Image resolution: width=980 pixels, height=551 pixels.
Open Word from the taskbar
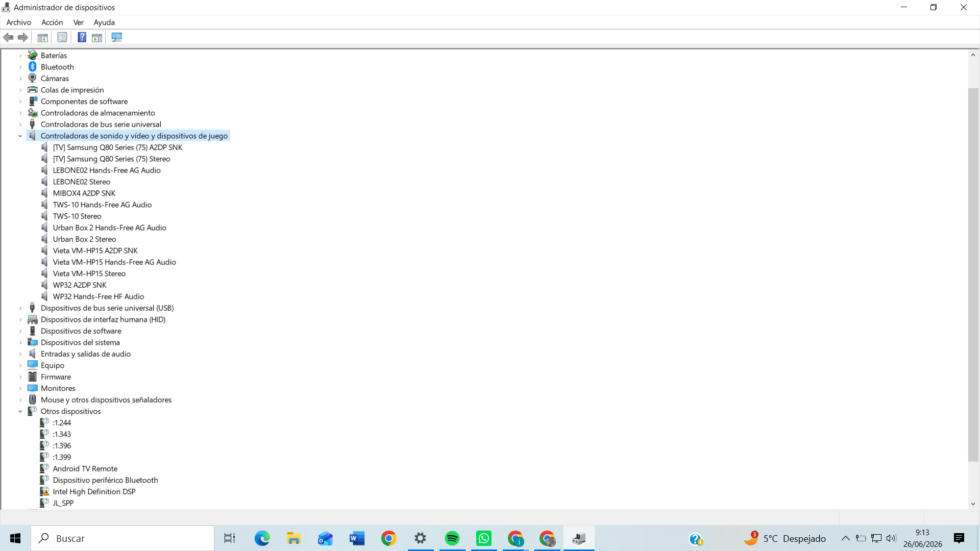(x=357, y=538)
